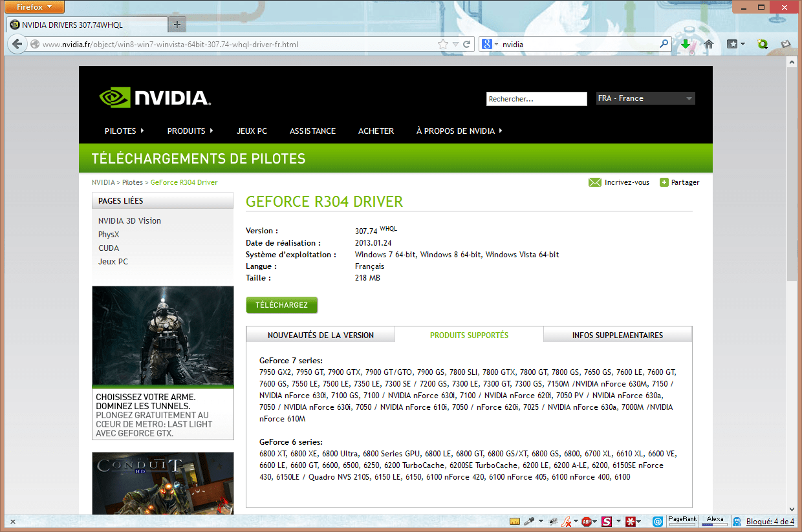Image resolution: width=802 pixels, height=532 pixels.
Task: Select the NVIDIA DRIVERS 307.74WHQL tab
Action: point(86,25)
